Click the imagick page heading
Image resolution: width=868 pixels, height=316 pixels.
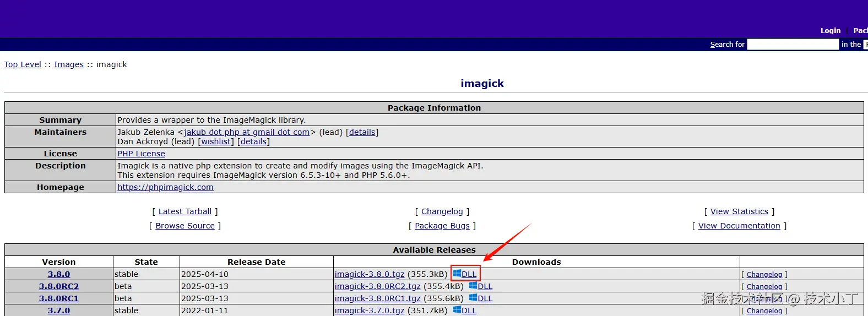[482, 83]
